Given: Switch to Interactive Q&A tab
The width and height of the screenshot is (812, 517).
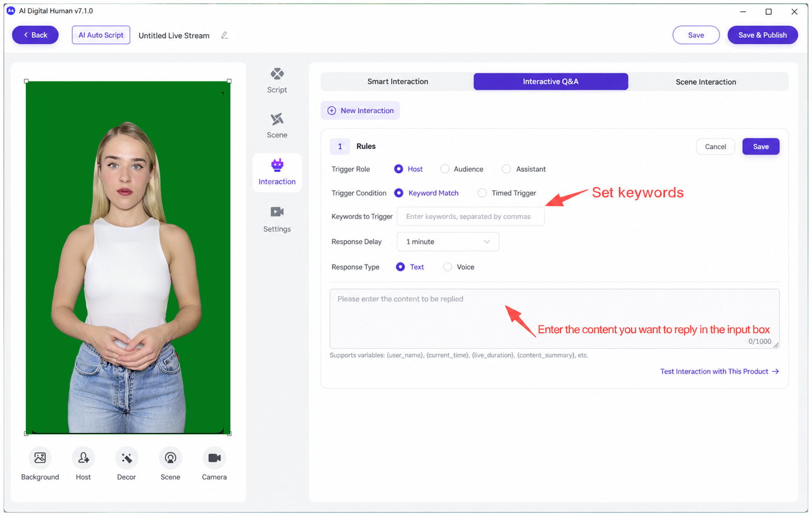Looking at the screenshot, I should (551, 82).
